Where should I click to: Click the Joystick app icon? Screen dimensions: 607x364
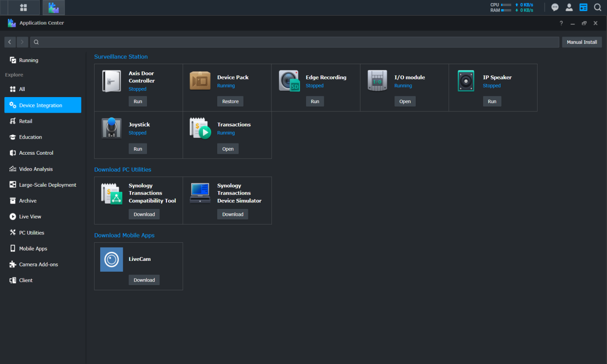[x=111, y=128]
